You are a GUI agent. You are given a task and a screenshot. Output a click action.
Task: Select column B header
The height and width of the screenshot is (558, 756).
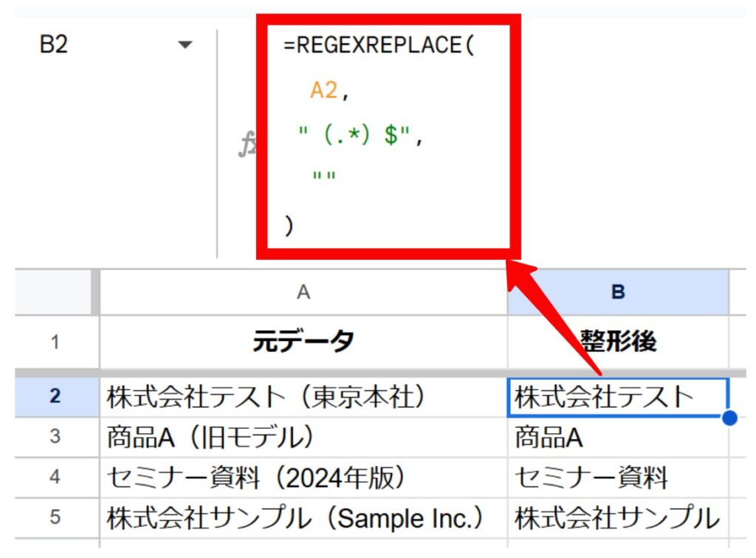618,292
